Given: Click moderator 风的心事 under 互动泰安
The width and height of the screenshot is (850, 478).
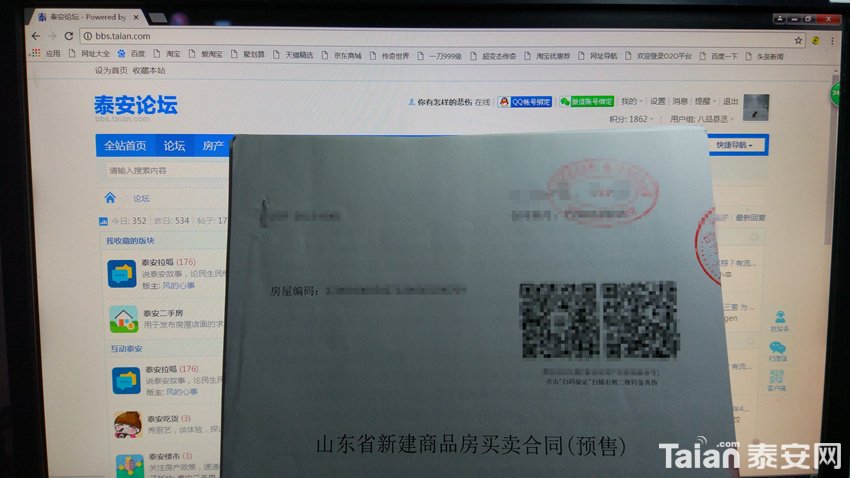Looking at the screenshot, I should 182,392.
